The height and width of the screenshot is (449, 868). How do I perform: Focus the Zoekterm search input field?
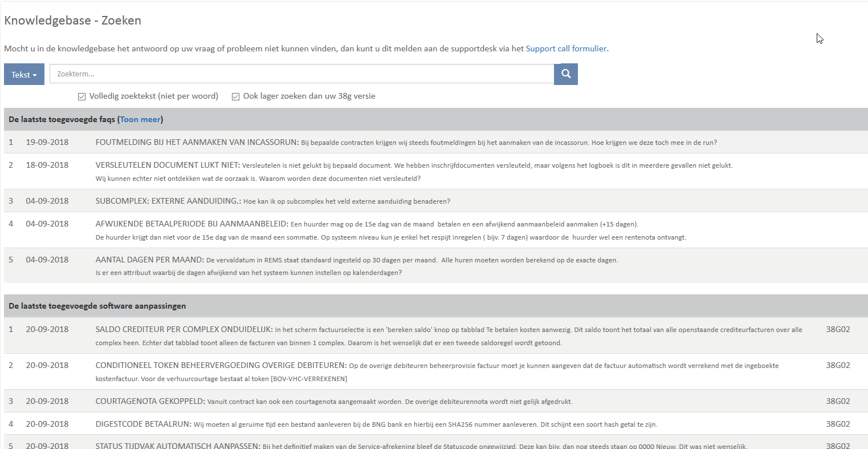(301, 74)
